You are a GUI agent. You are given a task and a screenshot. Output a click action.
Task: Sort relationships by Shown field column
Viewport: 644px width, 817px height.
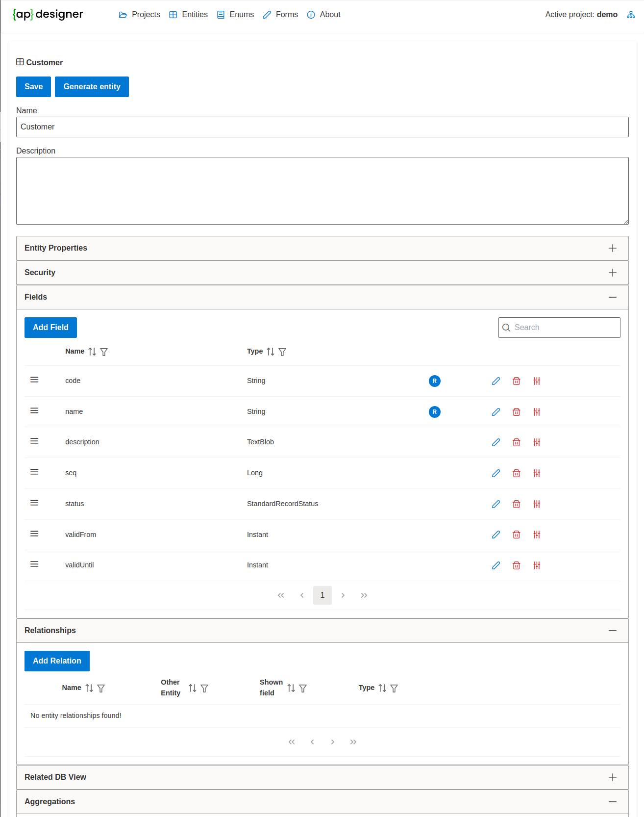[x=291, y=689]
